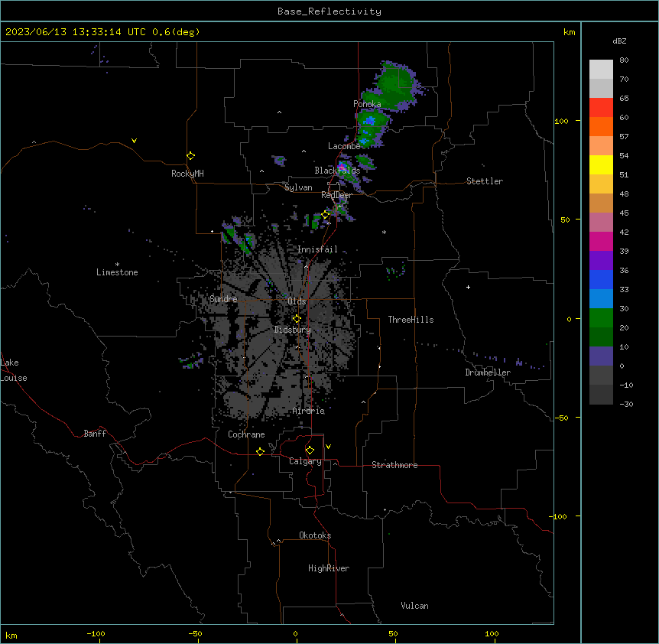Select the yellow 51-54 dBZ legend swatch
This screenshot has height=644, width=659.
[x=601, y=164]
